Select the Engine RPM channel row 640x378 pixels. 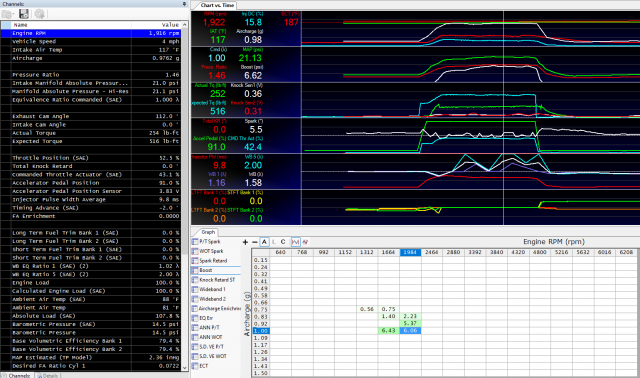point(91,33)
